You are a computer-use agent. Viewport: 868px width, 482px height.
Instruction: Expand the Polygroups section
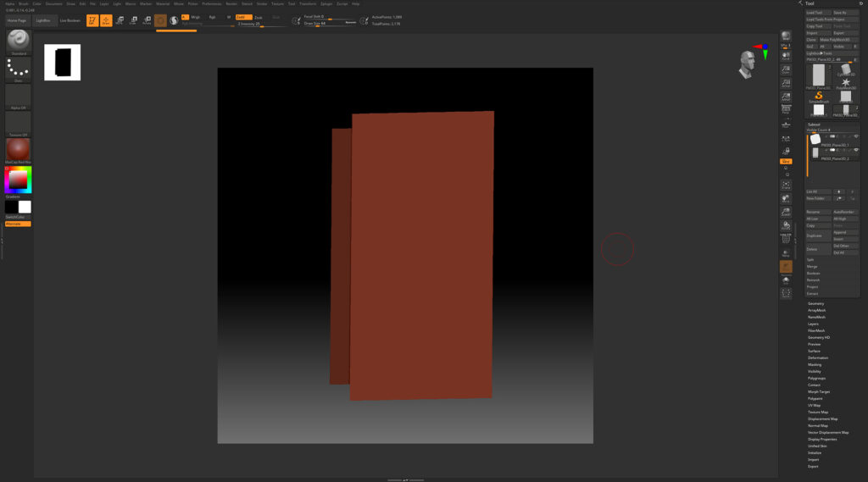click(816, 379)
